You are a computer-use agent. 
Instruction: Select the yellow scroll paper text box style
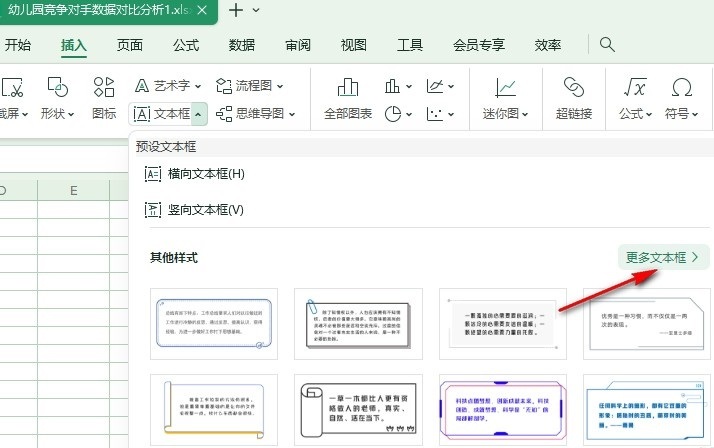214,410
